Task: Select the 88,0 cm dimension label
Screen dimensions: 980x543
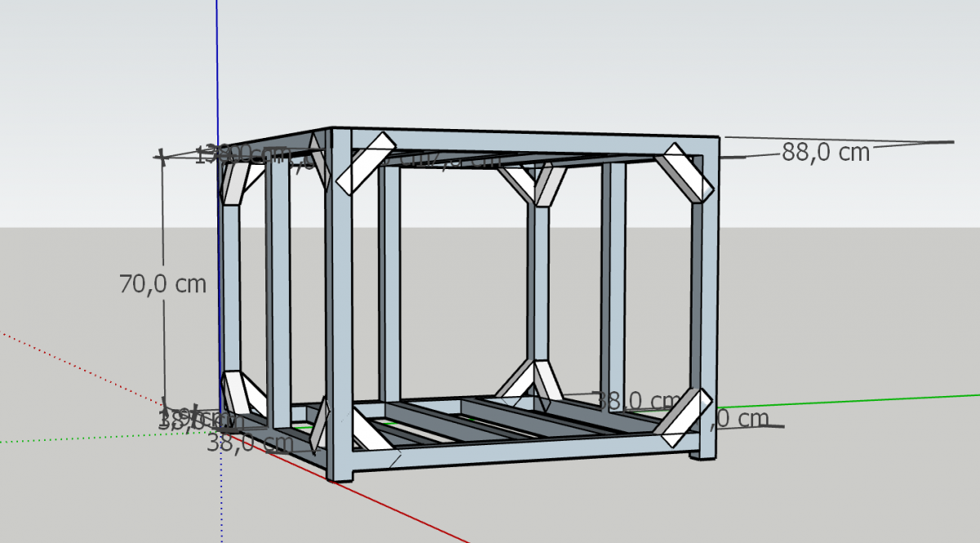Action: (x=826, y=152)
